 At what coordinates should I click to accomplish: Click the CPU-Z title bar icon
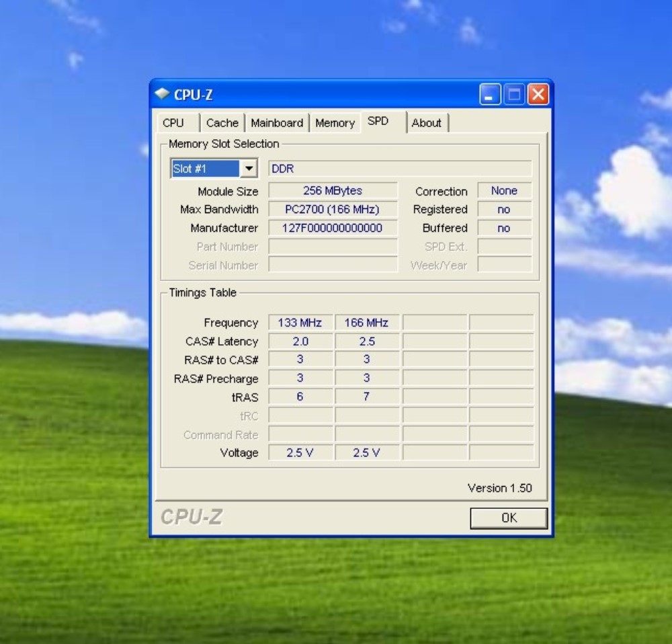tap(162, 94)
